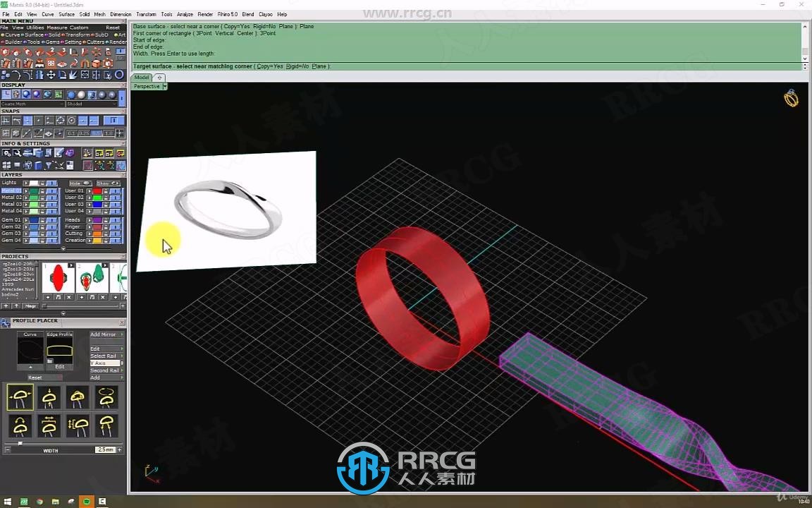Image resolution: width=812 pixels, height=508 pixels.
Task: Switch to the Gems main menu category
Action: [52, 42]
